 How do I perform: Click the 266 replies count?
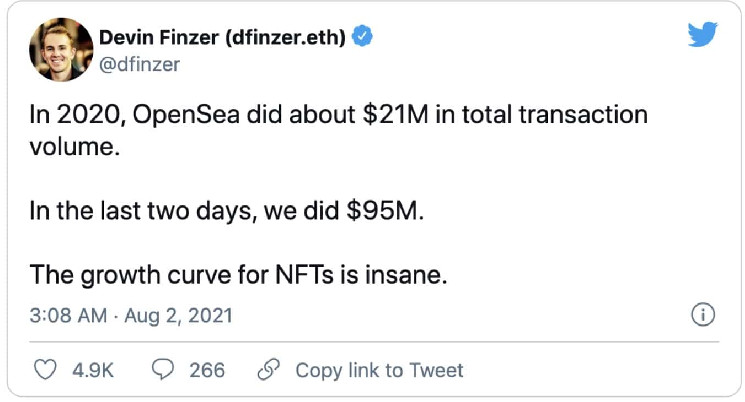(207, 370)
